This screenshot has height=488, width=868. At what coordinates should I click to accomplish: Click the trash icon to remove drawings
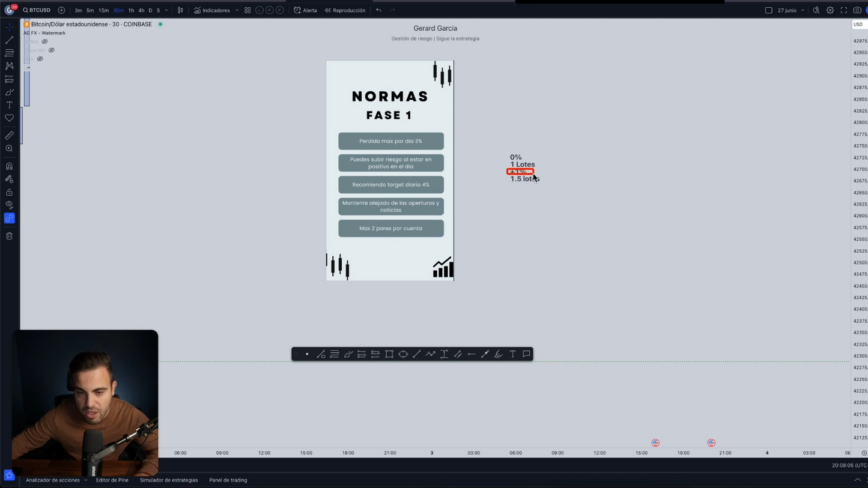(x=9, y=236)
